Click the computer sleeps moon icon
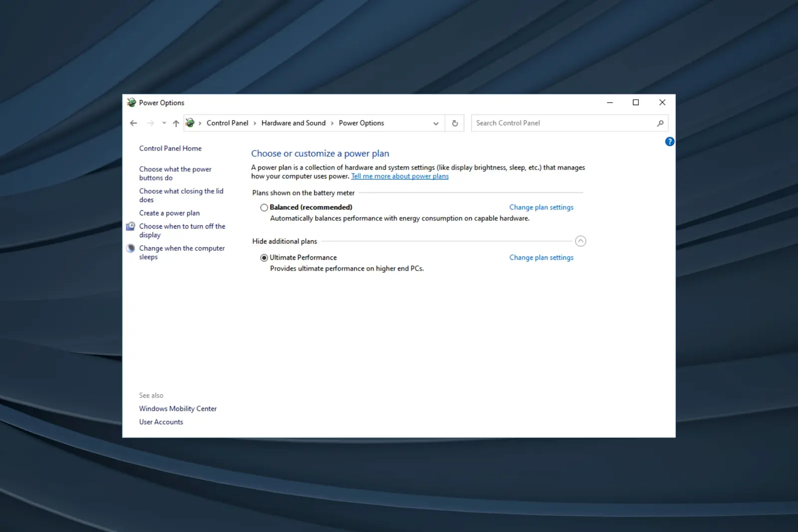The image size is (798, 532). (131, 248)
